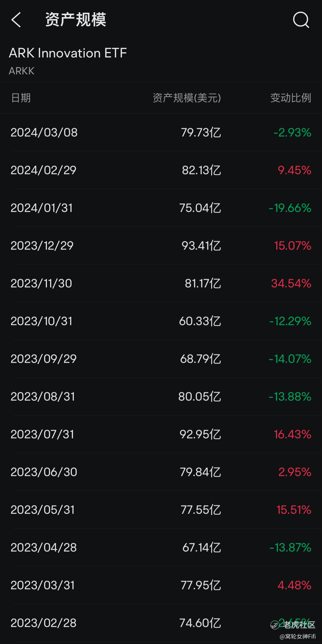Open search with the magnifier icon

(301, 20)
